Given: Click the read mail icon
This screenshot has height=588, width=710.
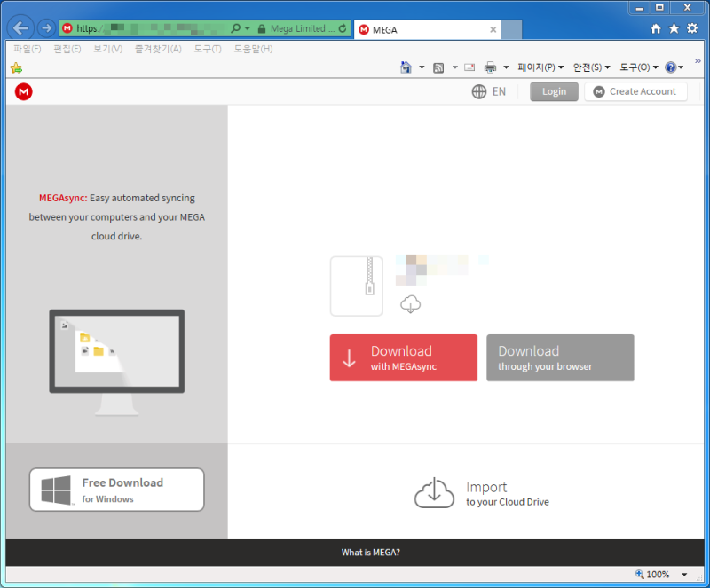Looking at the screenshot, I should 469,67.
